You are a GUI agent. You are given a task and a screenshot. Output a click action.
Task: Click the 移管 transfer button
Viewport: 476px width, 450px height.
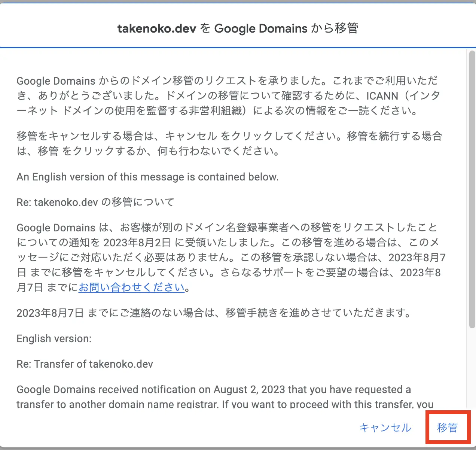pos(447,428)
